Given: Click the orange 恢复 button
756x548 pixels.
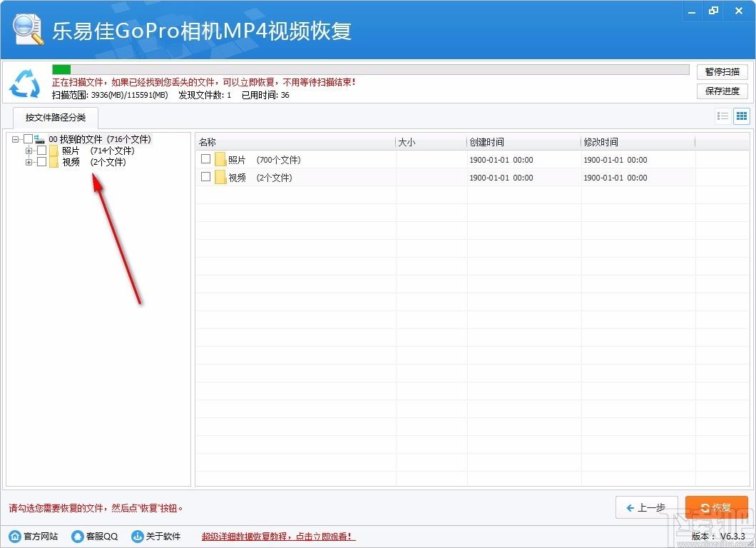Looking at the screenshot, I should click(x=717, y=507).
